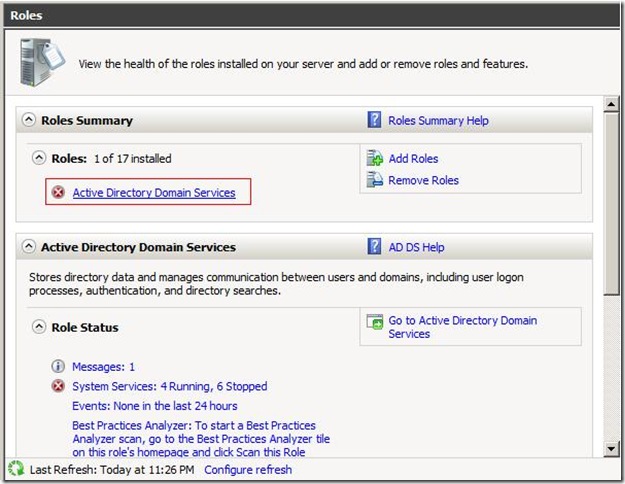625x484 pixels.
Task: Open Events: None in the last 24 hours
Action: (x=155, y=406)
